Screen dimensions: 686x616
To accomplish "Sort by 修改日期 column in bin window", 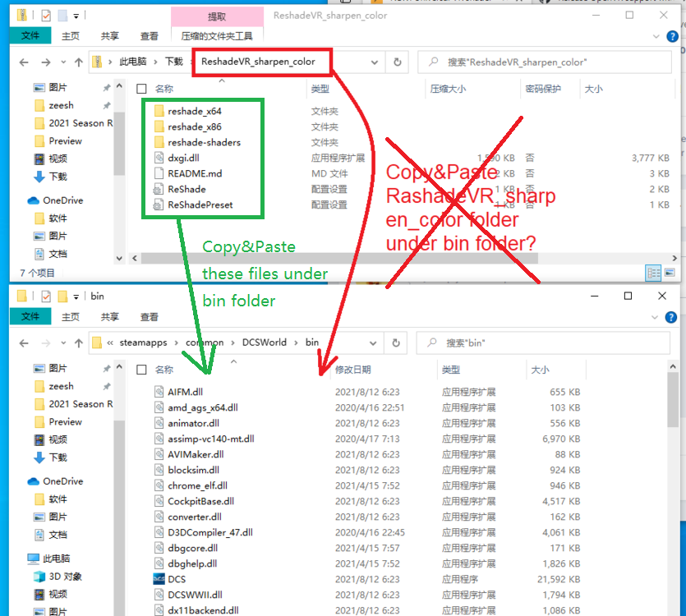I will [353, 370].
